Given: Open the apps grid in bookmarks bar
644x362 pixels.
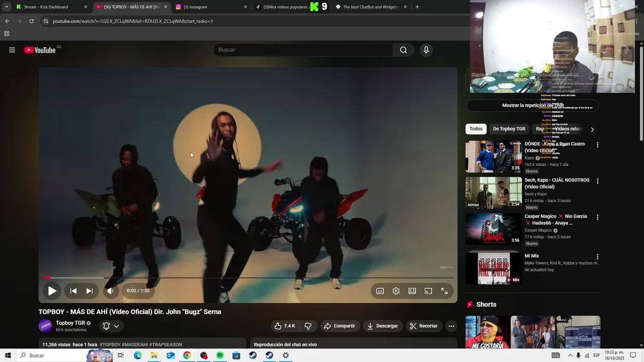Looking at the screenshot, I should tap(7, 34).
